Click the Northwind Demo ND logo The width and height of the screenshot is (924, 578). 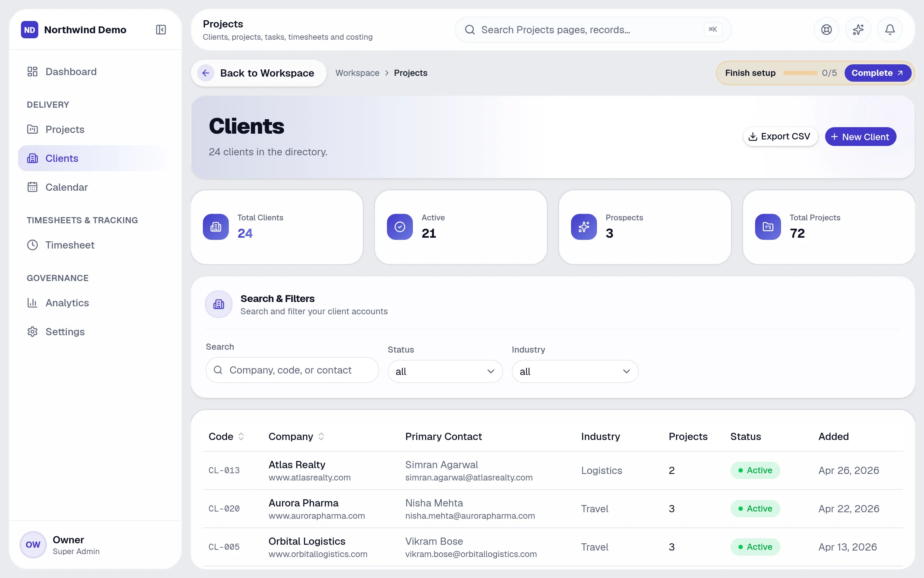(29, 30)
